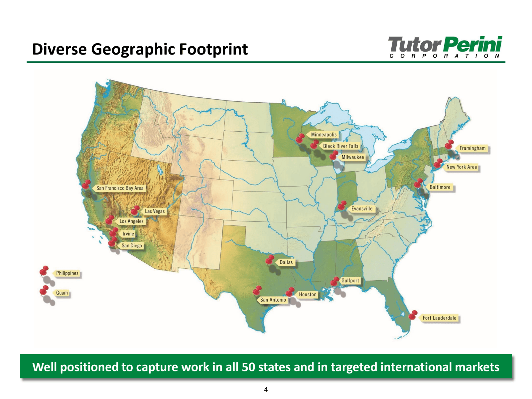Click the red pushpin beside Philippines
This screenshot has width=532, height=399.
pos(44,271)
